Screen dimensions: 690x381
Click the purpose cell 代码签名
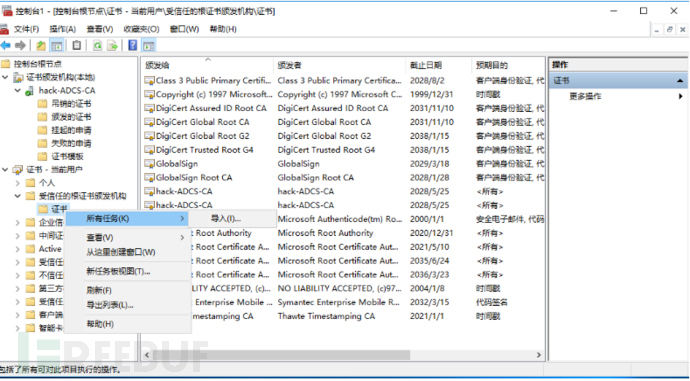492,302
